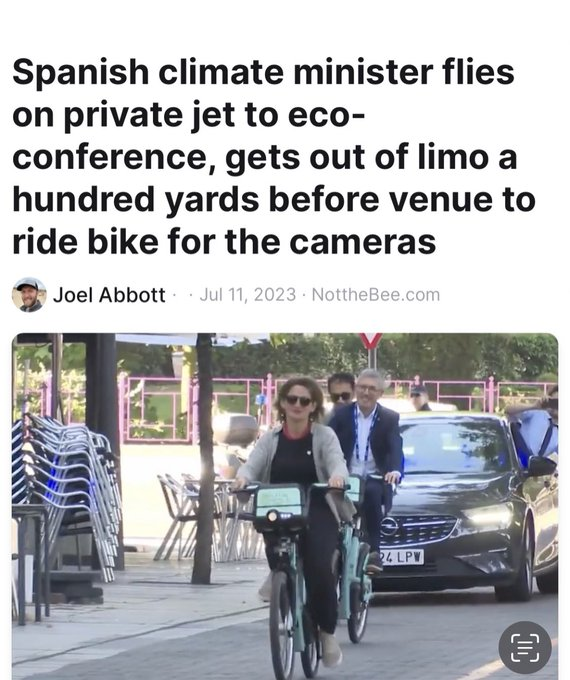Image resolution: width=570 pixels, height=680 pixels.
Task: Open the Spanish climate minister headline
Action: click(273, 157)
